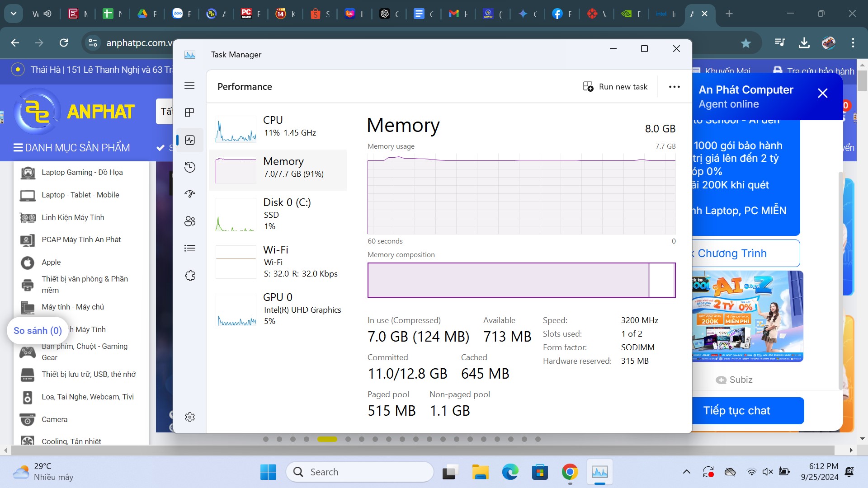Screen dimensions: 868x488
Task: Switch to the Google Drive tab
Action: [147, 14]
